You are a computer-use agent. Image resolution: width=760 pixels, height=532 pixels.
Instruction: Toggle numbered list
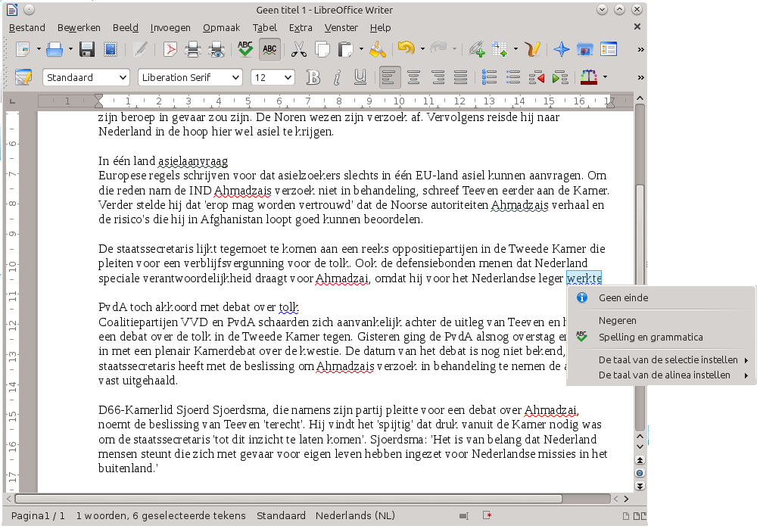pos(489,77)
